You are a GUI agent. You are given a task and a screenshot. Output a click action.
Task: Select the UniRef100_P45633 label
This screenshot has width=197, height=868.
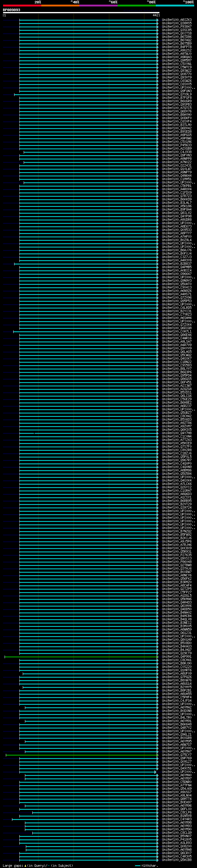pyautogui.click(x=177, y=145)
